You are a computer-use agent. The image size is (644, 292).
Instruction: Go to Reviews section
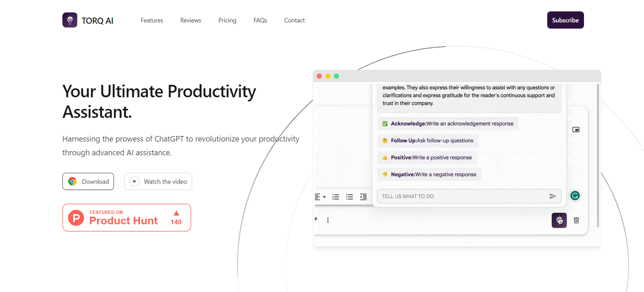pos(191,20)
